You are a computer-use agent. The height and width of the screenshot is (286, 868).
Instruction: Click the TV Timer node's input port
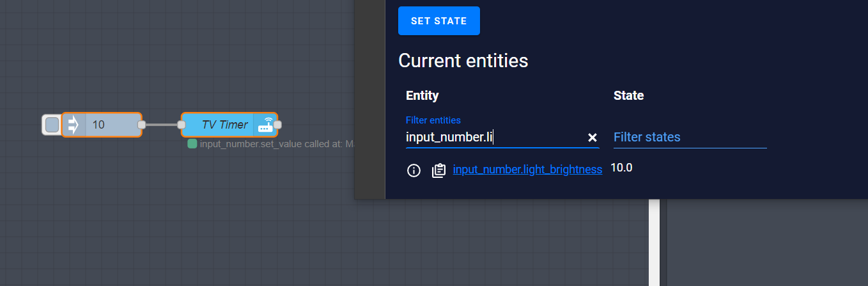[182, 125]
